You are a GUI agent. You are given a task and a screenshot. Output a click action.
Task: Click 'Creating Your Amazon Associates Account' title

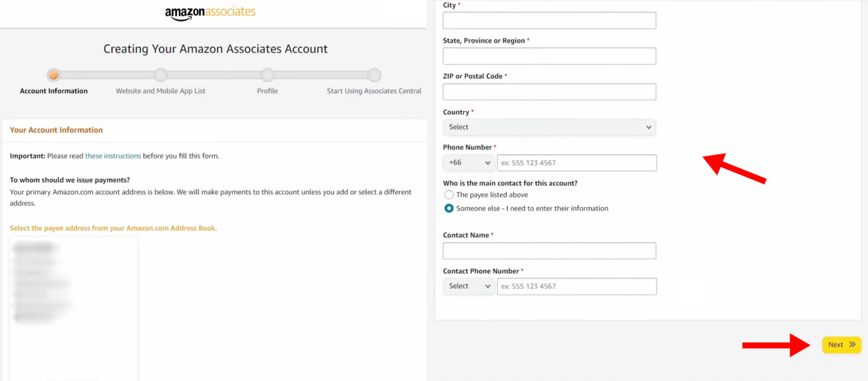[215, 49]
